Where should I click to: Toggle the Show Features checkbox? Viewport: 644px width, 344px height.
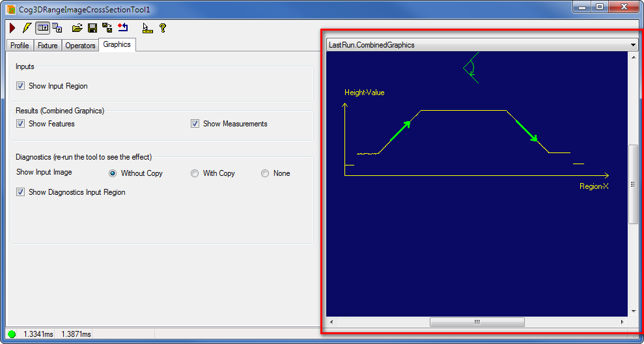pyautogui.click(x=21, y=124)
